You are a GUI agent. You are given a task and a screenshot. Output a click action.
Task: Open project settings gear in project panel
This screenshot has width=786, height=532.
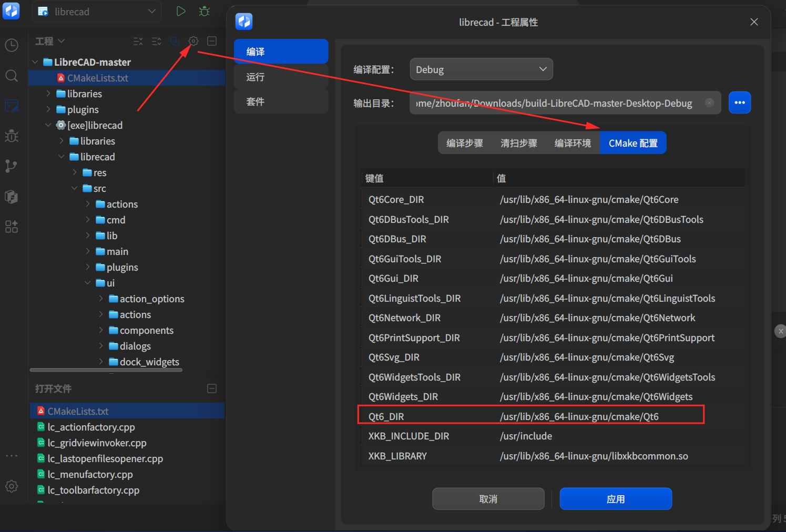193,41
